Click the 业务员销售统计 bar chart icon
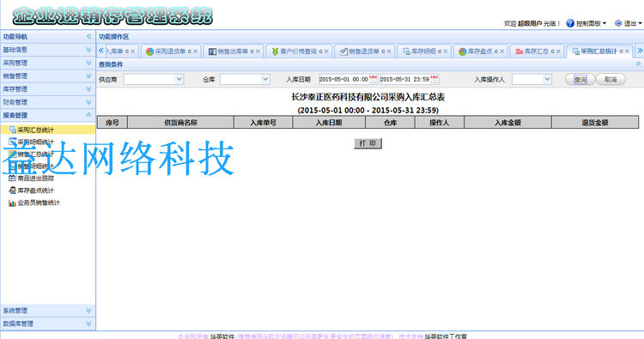 12,203
